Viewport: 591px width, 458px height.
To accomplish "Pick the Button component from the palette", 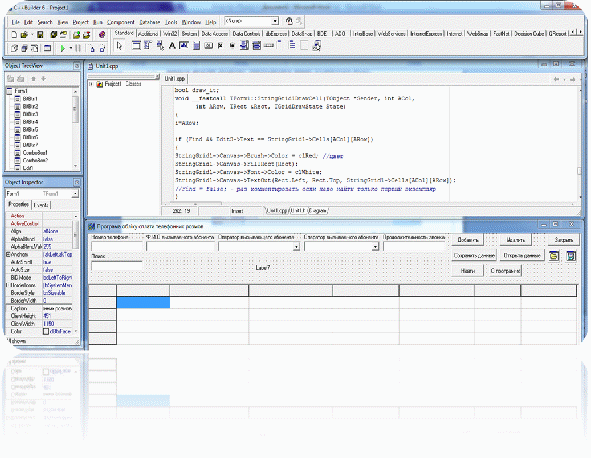I will (x=208, y=46).
